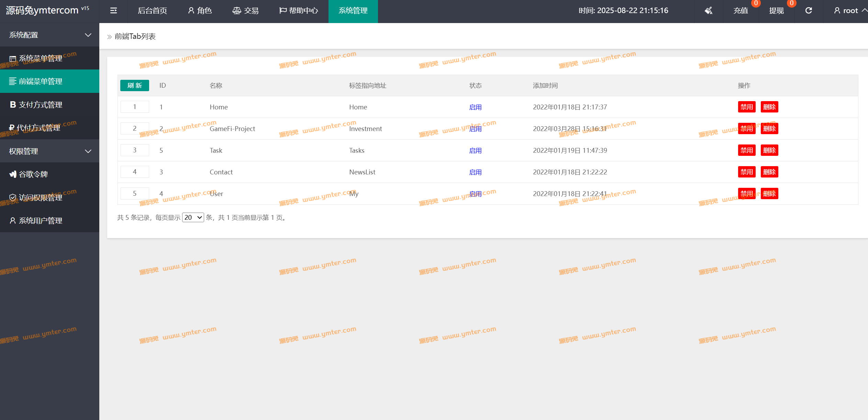The image size is (868, 420).
Task: Click the 启用 status of Contact row
Action: [475, 172]
